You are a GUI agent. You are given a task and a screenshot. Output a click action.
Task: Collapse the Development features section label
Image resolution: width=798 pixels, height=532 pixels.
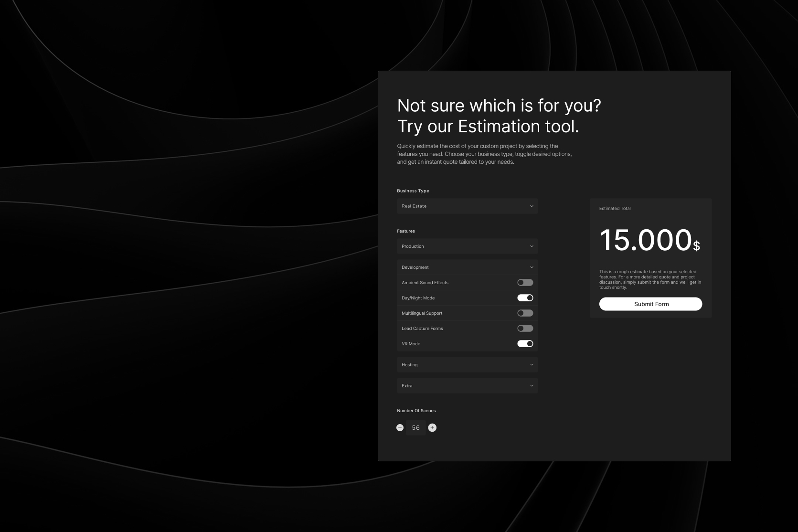(415, 267)
